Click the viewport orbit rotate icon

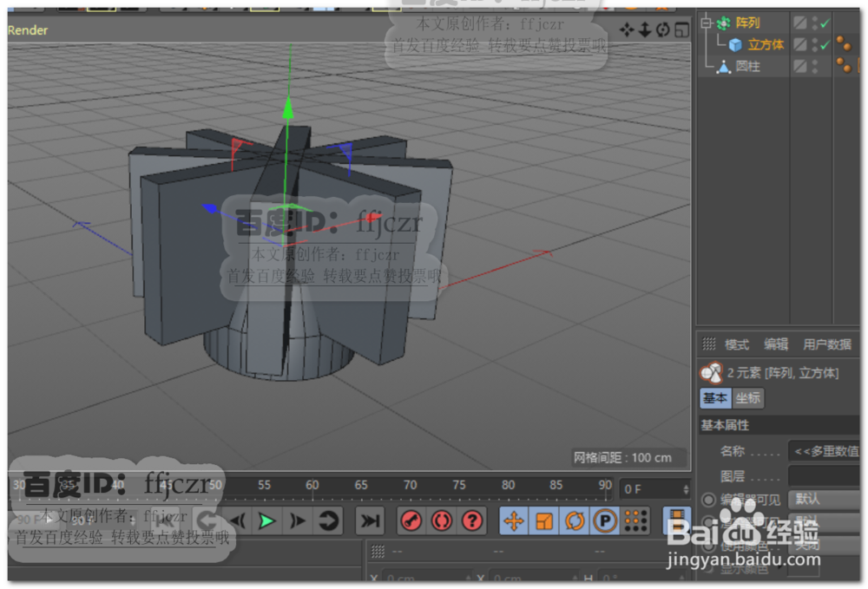662,29
